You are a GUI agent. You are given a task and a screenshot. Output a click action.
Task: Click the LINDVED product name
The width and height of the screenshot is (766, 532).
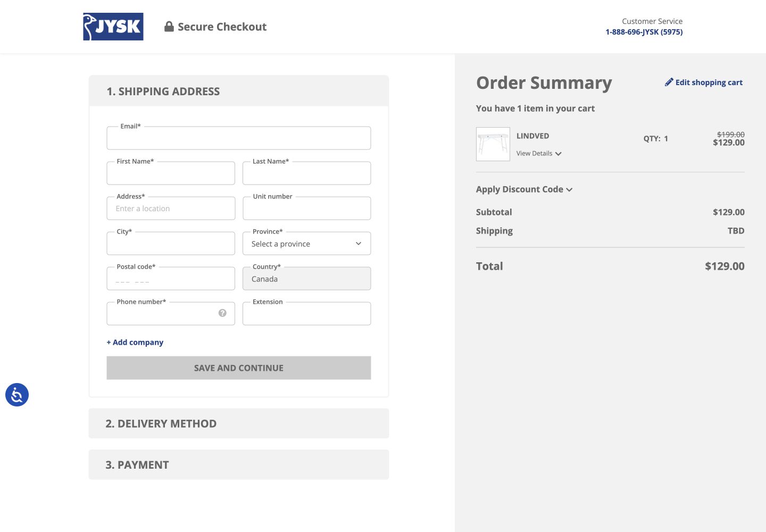tap(532, 136)
